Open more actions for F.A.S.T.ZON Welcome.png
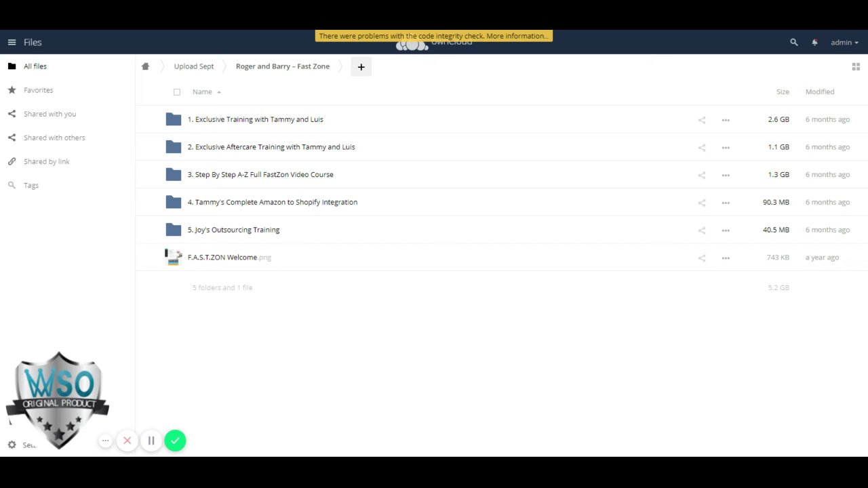 tap(726, 258)
